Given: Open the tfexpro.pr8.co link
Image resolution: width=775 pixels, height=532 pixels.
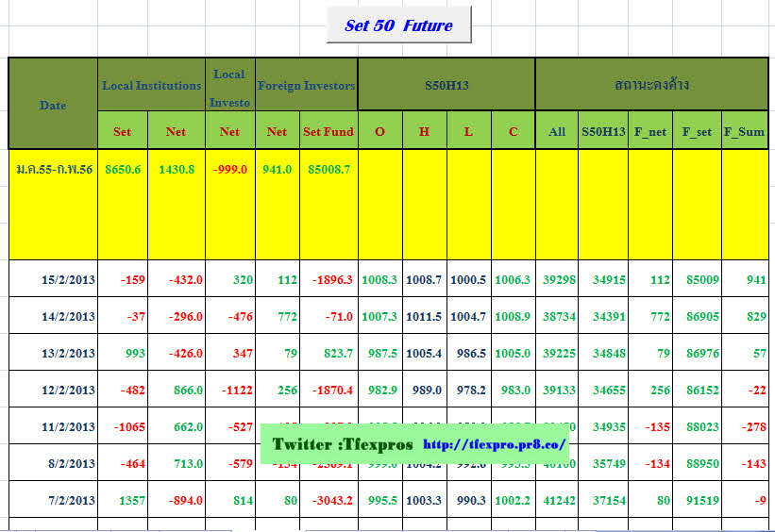Looking at the screenshot, I should pos(495,443).
